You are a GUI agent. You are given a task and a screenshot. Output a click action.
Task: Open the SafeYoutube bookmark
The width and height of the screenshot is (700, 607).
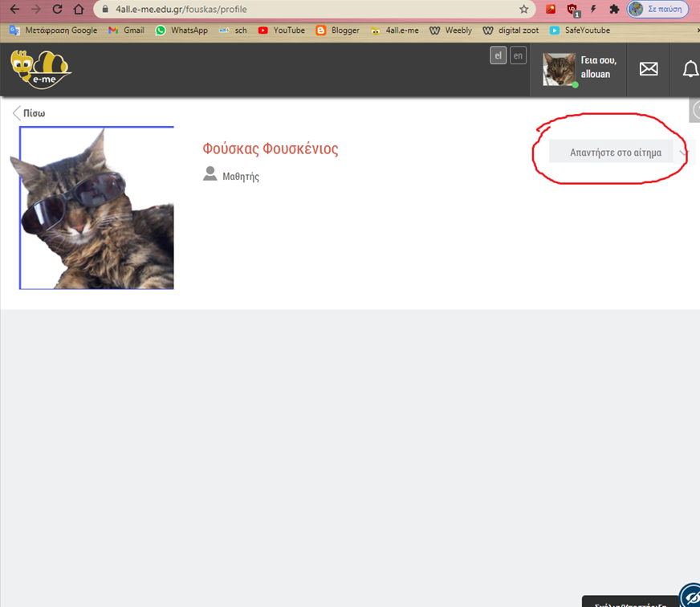pyautogui.click(x=580, y=30)
